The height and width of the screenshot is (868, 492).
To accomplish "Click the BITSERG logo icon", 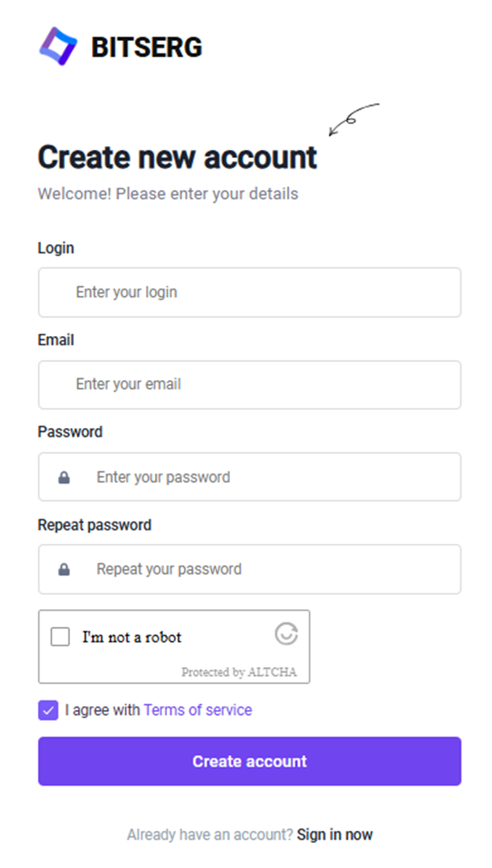I will coord(58,46).
